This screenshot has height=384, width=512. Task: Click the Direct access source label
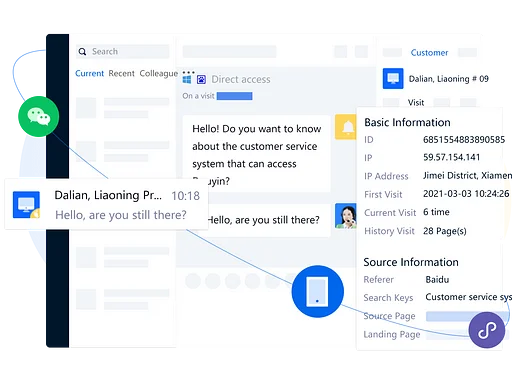(241, 79)
